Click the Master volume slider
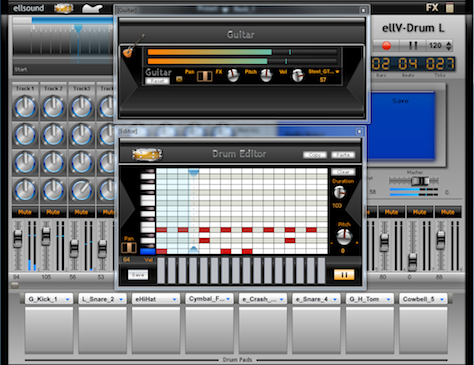The width and height of the screenshot is (474, 365). pyautogui.click(x=420, y=181)
